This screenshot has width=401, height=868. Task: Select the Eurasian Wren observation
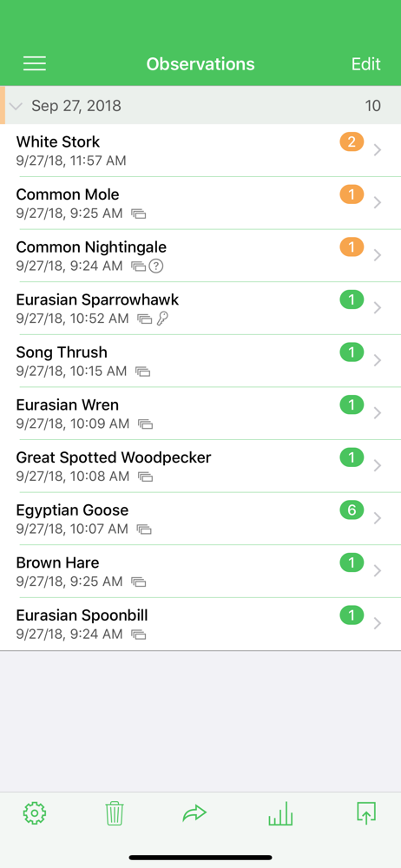pyautogui.click(x=200, y=413)
